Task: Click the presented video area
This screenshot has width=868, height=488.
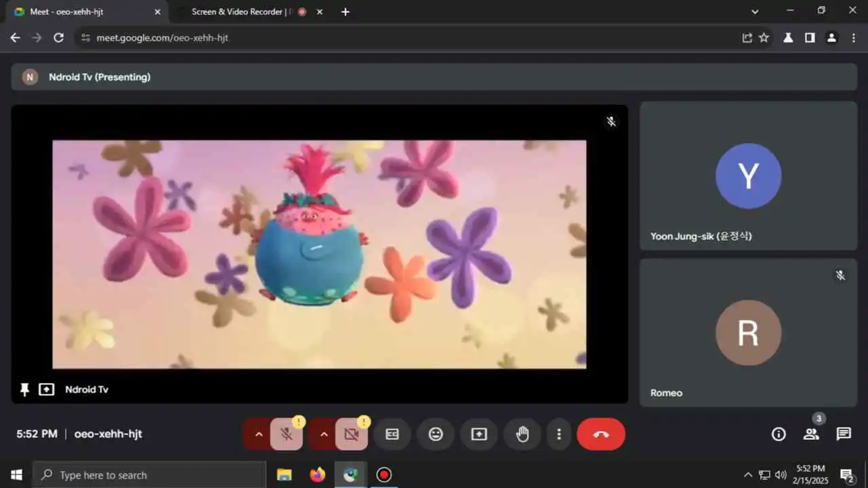Action: pos(319,254)
